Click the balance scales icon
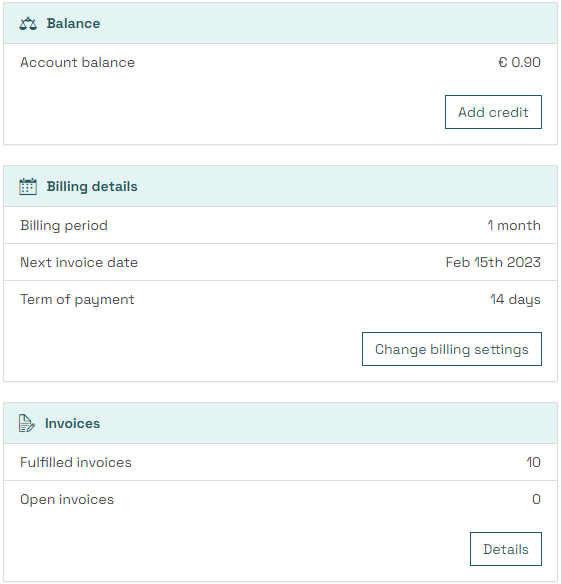The width and height of the screenshot is (561, 584). click(x=28, y=24)
